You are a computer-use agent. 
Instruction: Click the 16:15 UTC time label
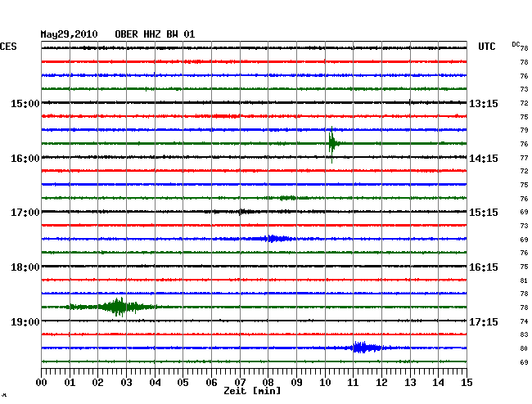[484, 267]
